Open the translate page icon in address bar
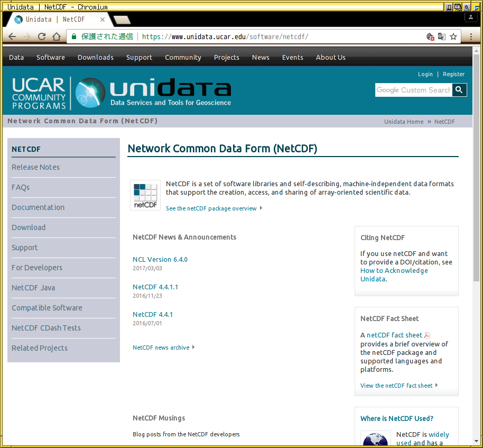The image size is (483, 448). point(441,36)
